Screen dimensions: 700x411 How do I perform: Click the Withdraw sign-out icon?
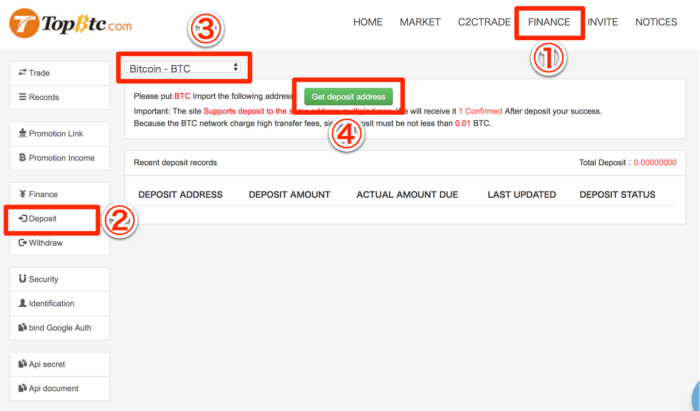[x=22, y=242]
